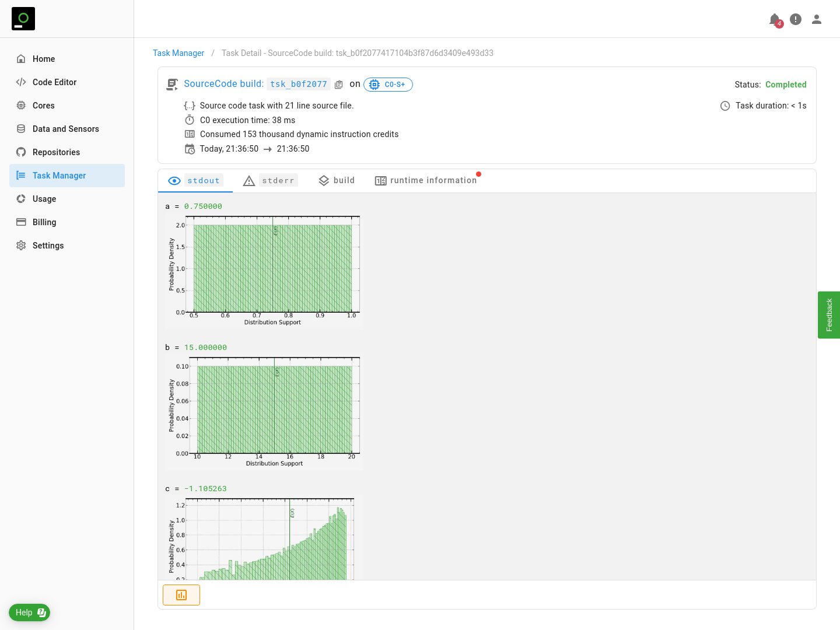This screenshot has height=630, width=840.
Task: Open Help widget at bottom left
Action: [29, 612]
